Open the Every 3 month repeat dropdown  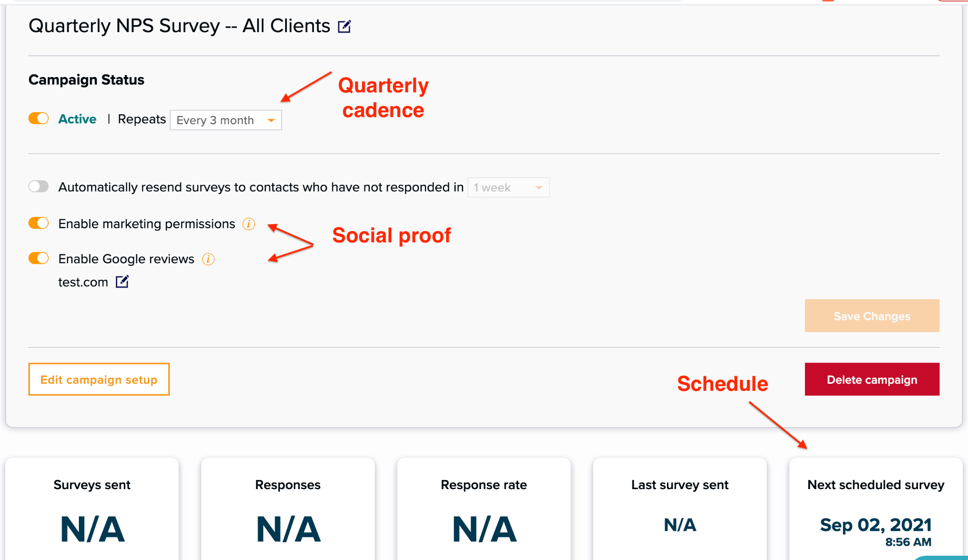225,120
